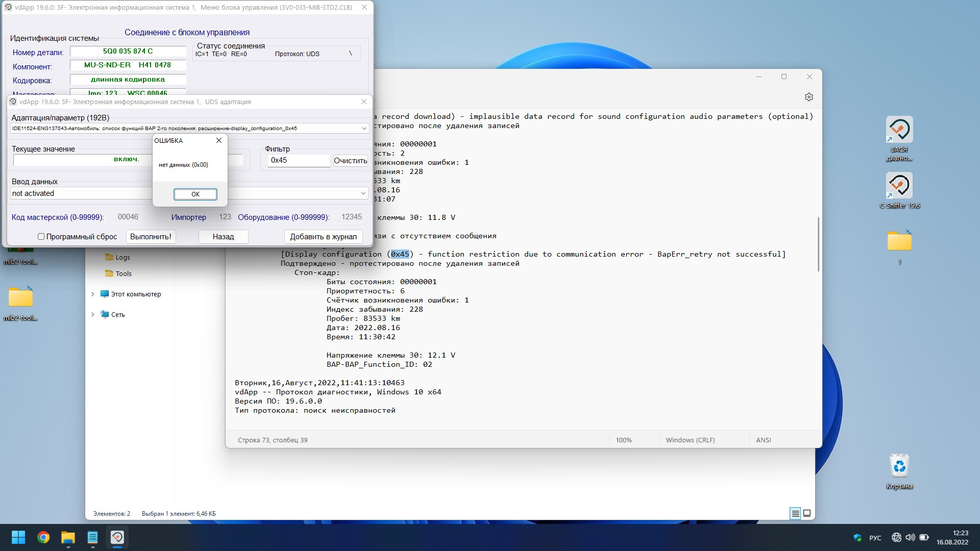The width and height of the screenshot is (980, 551).
Task: Open the Ввод данных value dropdown
Action: 363,193
